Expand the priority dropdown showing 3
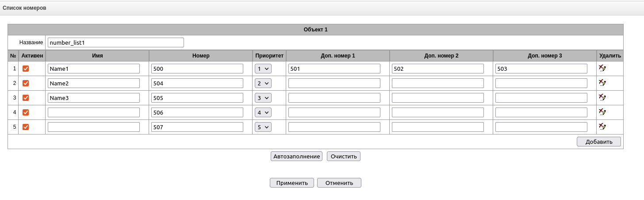This screenshot has width=644, height=200. tap(263, 98)
